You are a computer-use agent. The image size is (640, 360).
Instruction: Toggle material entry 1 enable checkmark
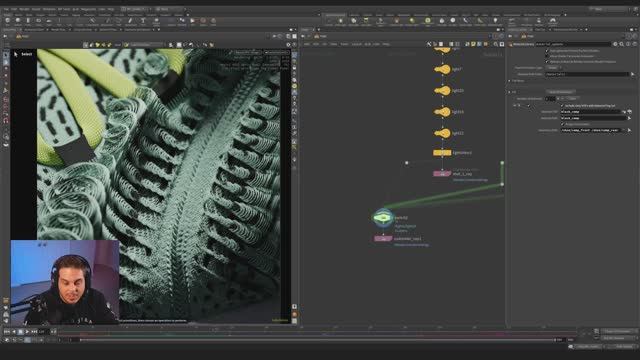(529, 106)
